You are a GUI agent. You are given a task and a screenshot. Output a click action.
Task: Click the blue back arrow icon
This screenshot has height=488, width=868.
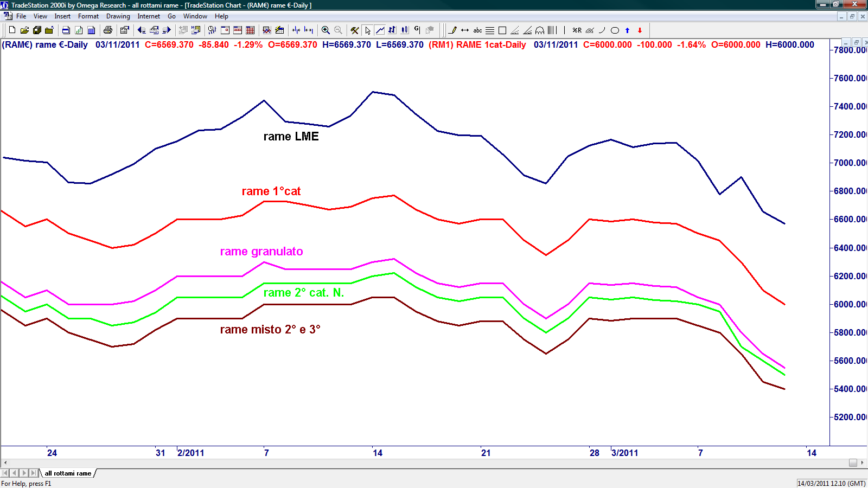point(142,30)
